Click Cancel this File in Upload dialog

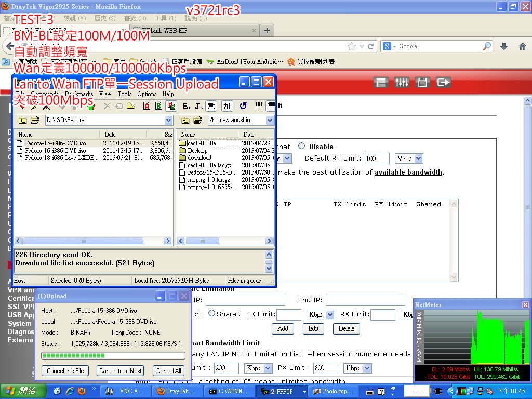[65, 371]
